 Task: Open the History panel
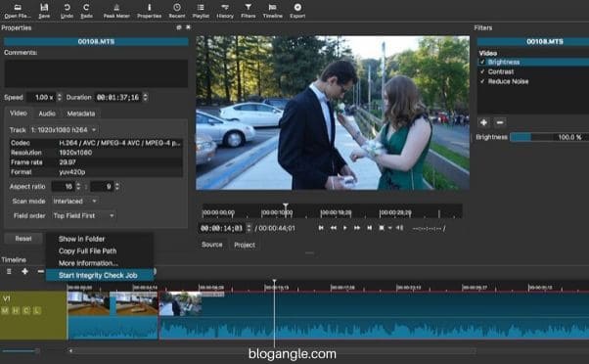(x=225, y=11)
